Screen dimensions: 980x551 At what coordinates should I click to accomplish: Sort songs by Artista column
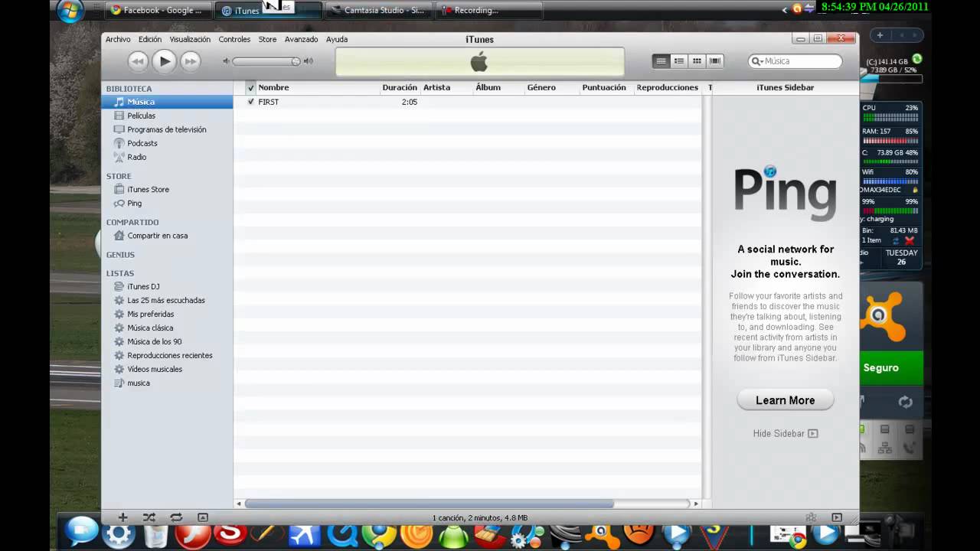click(446, 87)
